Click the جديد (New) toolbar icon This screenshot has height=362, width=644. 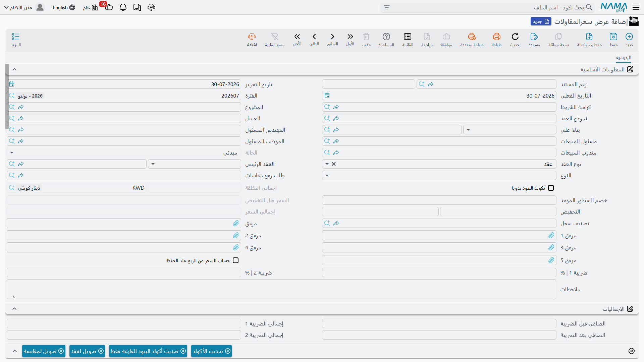click(629, 37)
